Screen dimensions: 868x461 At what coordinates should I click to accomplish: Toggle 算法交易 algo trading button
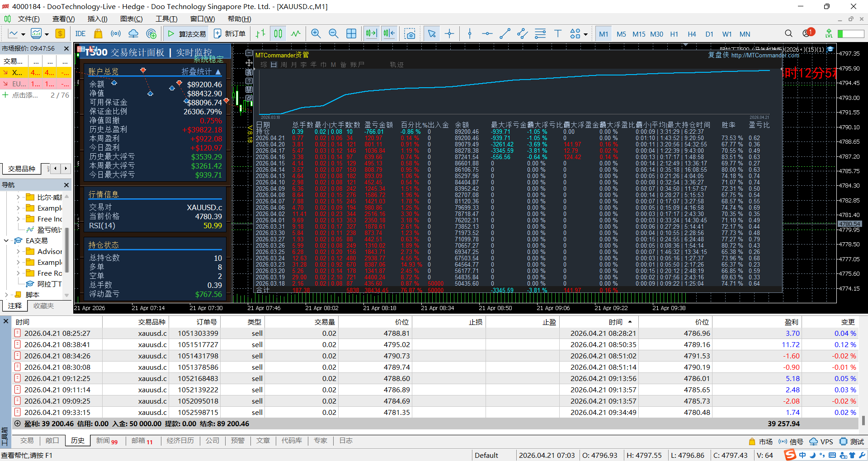187,33
